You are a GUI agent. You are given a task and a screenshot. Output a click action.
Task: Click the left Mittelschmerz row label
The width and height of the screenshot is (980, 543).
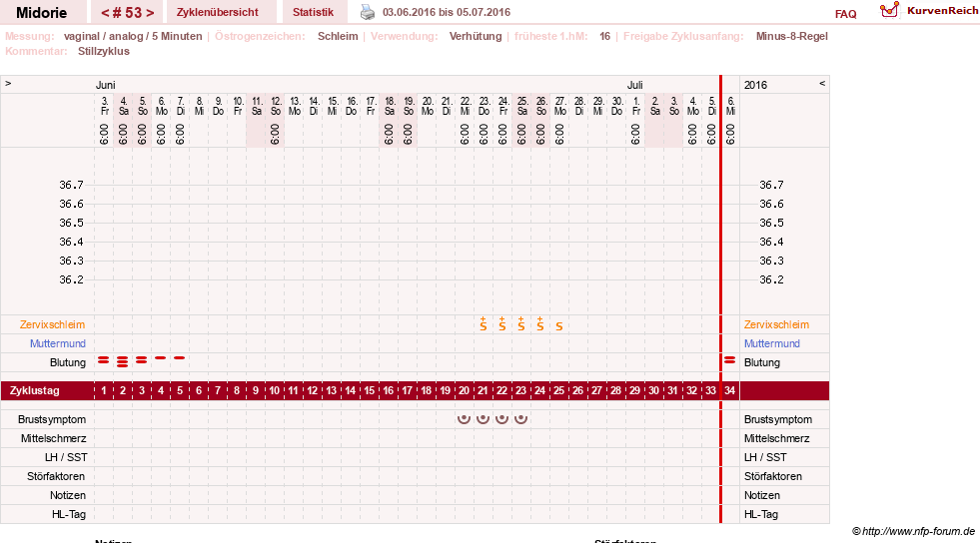click(53, 438)
